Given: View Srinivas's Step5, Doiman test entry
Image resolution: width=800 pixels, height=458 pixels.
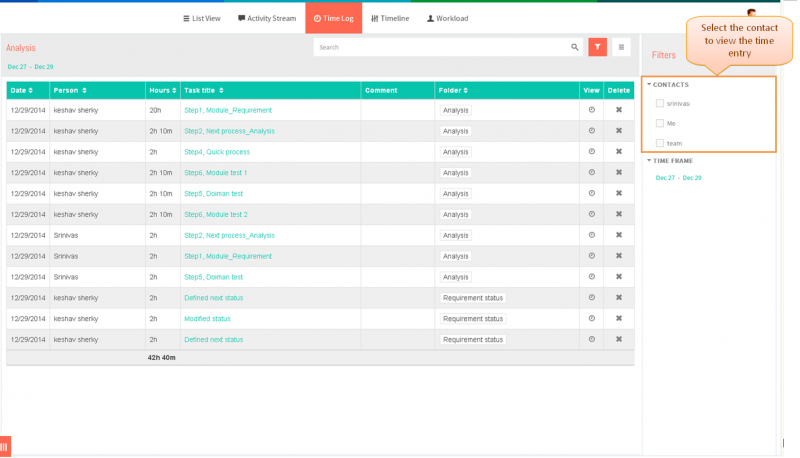Looking at the screenshot, I should click(x=591, y=277).
